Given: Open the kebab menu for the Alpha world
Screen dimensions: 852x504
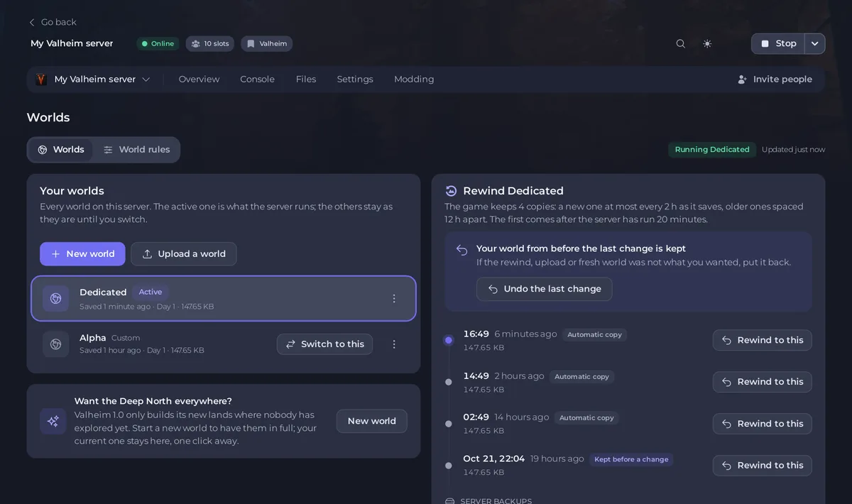Looking at the screenshot, I should (394, 344).
